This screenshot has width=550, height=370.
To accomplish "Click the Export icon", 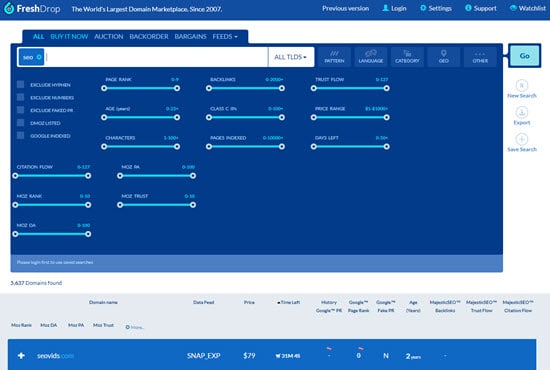I will (522, 112).
